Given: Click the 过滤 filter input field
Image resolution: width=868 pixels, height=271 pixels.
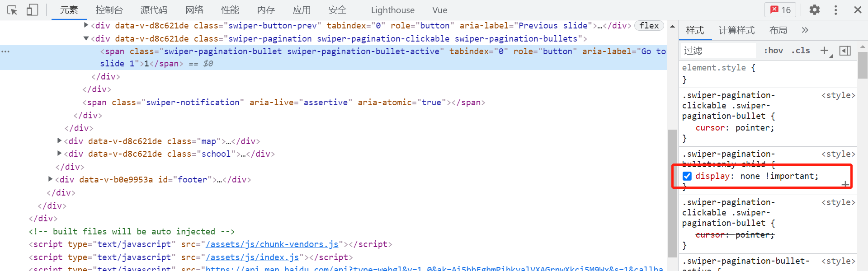Looking at the screenshot, I should (718, 51).
